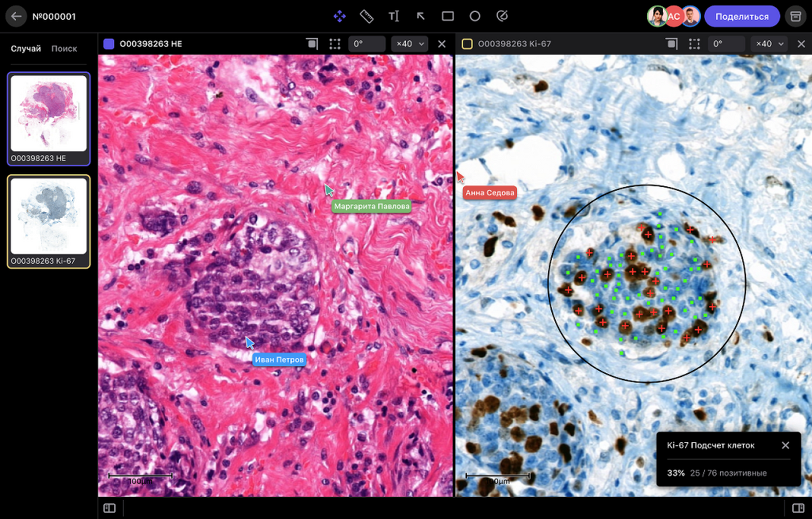
Task: Select the circle drawing tool
Action: click(x=475, y=17)
